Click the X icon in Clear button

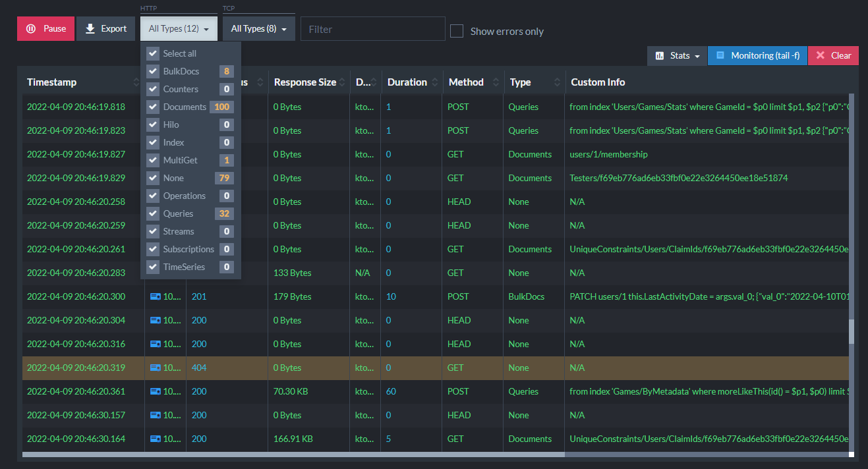[x=821, y=56]
